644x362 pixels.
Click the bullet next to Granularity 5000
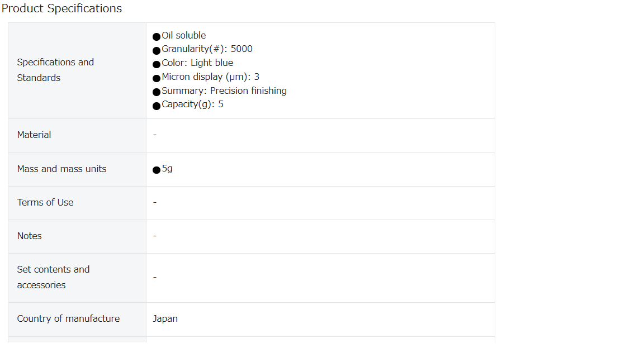click(157, 50)
